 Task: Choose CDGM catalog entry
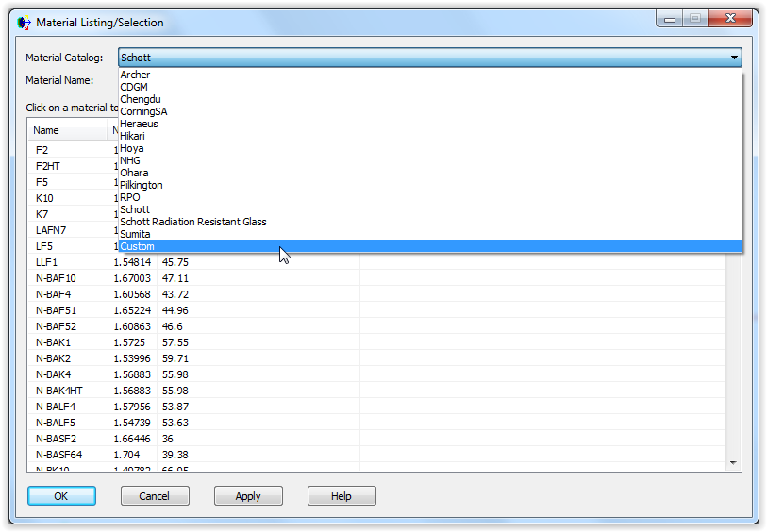(x=134, y=87)
